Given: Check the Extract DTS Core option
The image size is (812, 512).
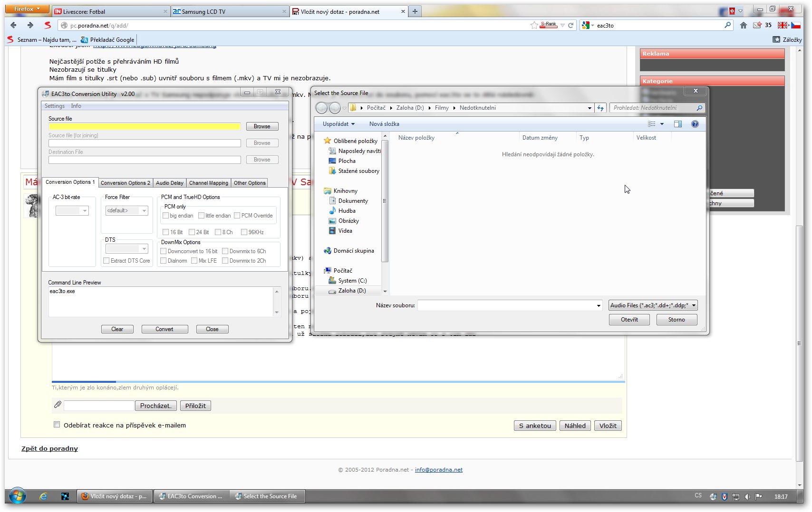Looking at the screenshot, I should point(106,261).
